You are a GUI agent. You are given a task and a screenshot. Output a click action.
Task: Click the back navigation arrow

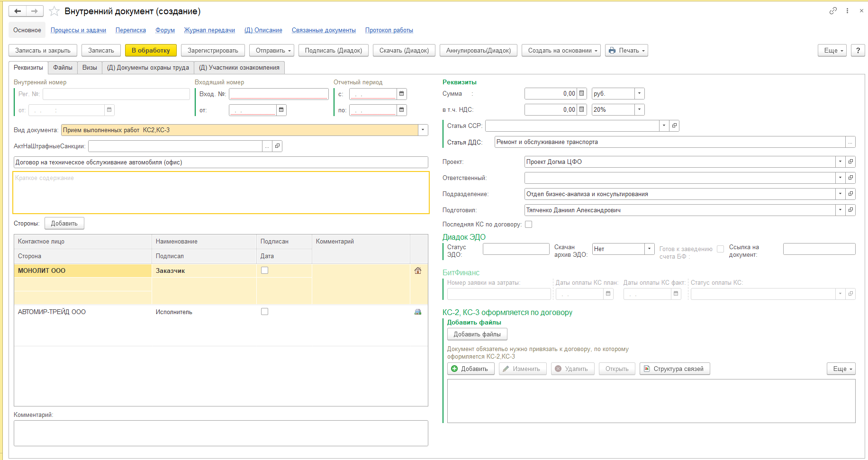(x=18, y=11)
